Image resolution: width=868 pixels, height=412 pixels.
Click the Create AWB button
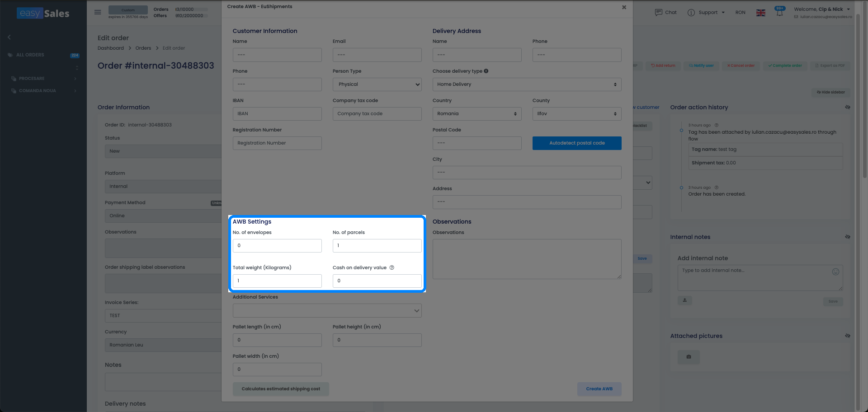point(599,389)
